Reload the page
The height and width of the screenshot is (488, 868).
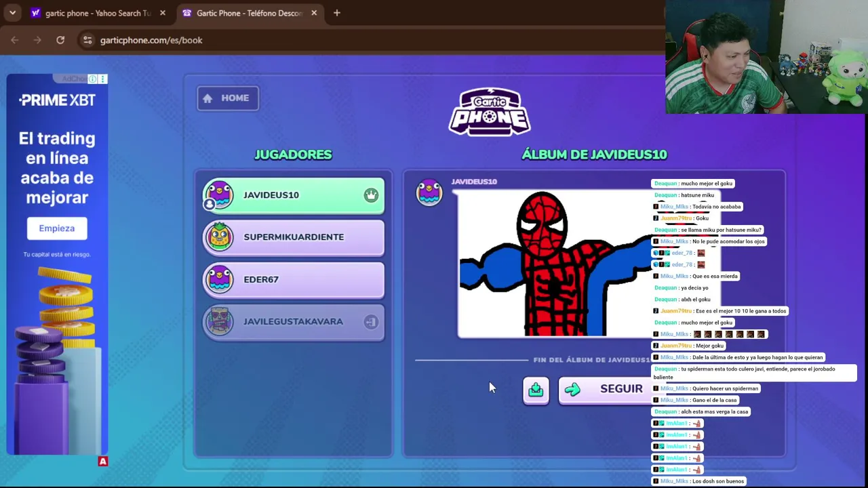60,40
